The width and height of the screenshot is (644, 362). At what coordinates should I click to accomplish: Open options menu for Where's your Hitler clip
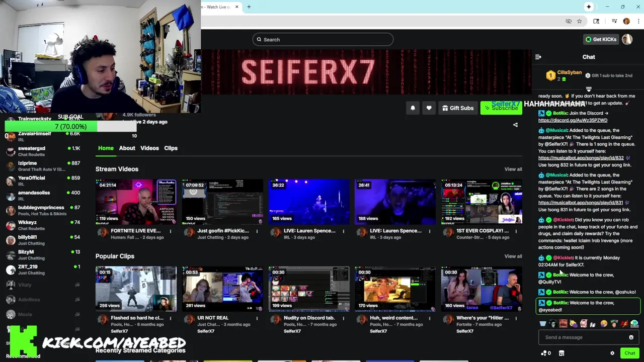click(x=516, y=318)
